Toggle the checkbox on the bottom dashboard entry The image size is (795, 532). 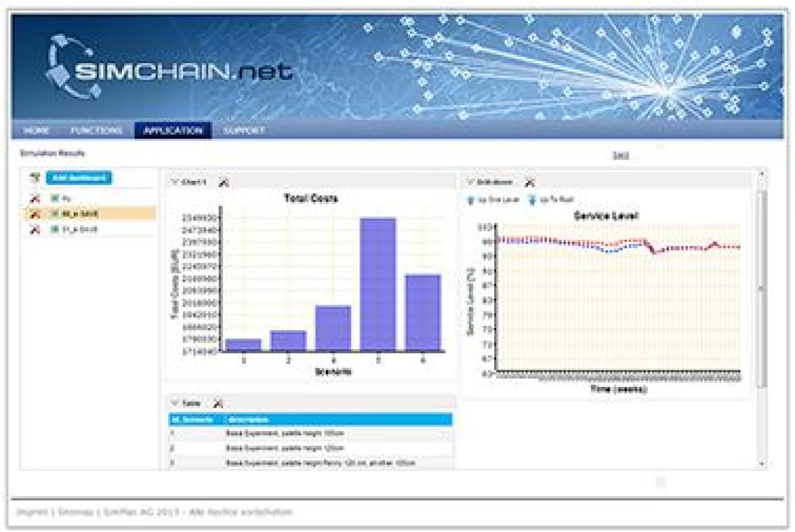(x=55, y=228)
